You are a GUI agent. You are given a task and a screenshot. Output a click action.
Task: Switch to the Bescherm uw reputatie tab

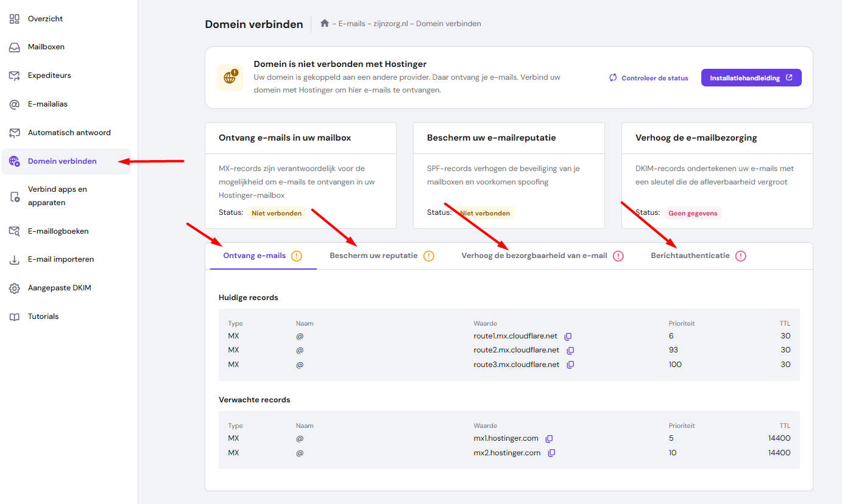click(x=374, y=256)
